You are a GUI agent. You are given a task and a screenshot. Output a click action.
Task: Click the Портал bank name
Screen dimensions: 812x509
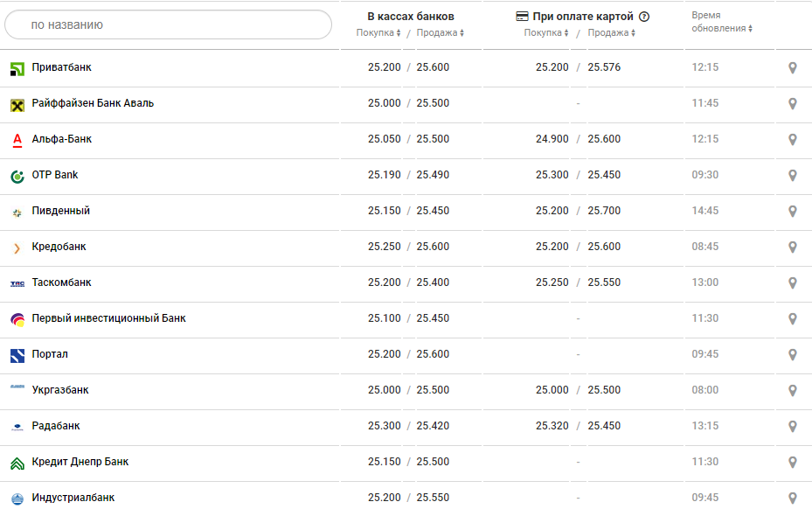point(50,354)
